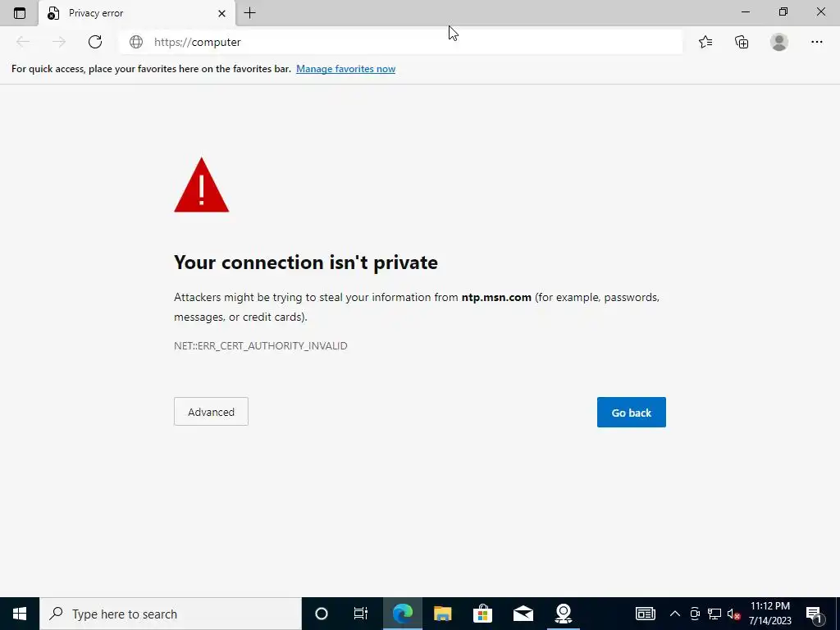
Task: Click the Go back button
Action: [x=631, y=412]
